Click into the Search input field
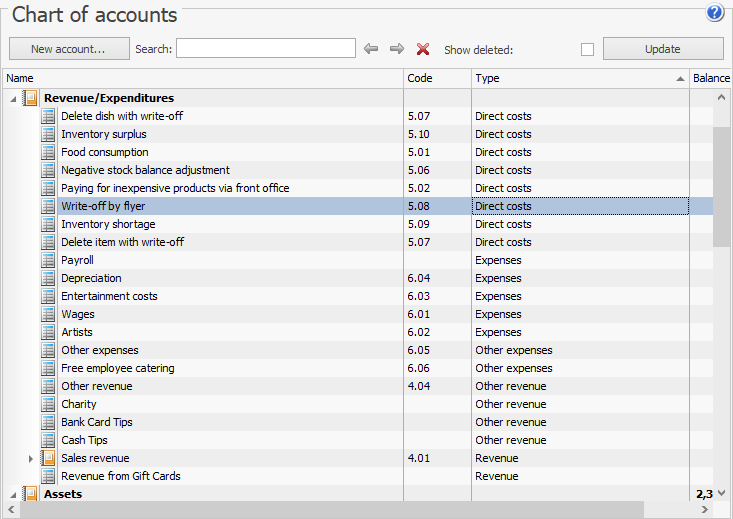Screen dimensions: 733x519 265,49
